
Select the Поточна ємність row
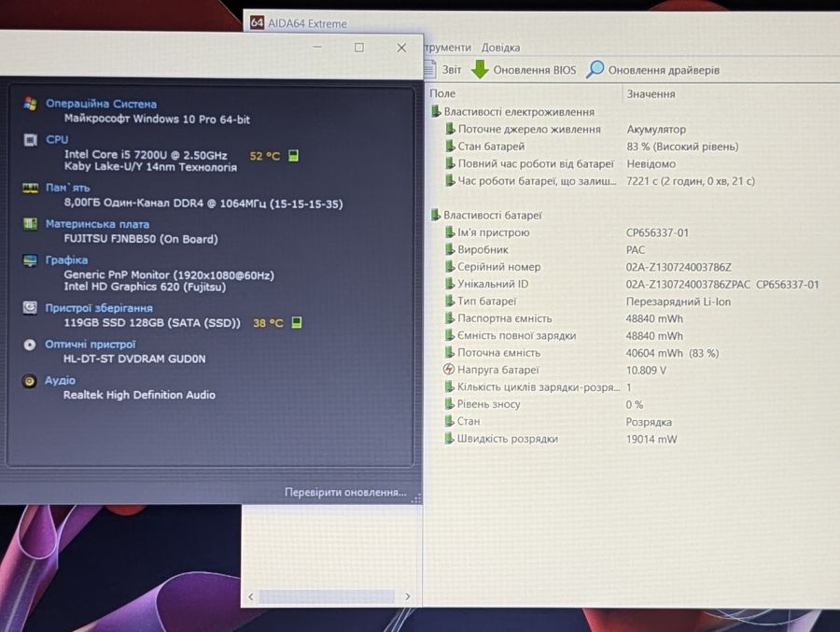point(581,353)
